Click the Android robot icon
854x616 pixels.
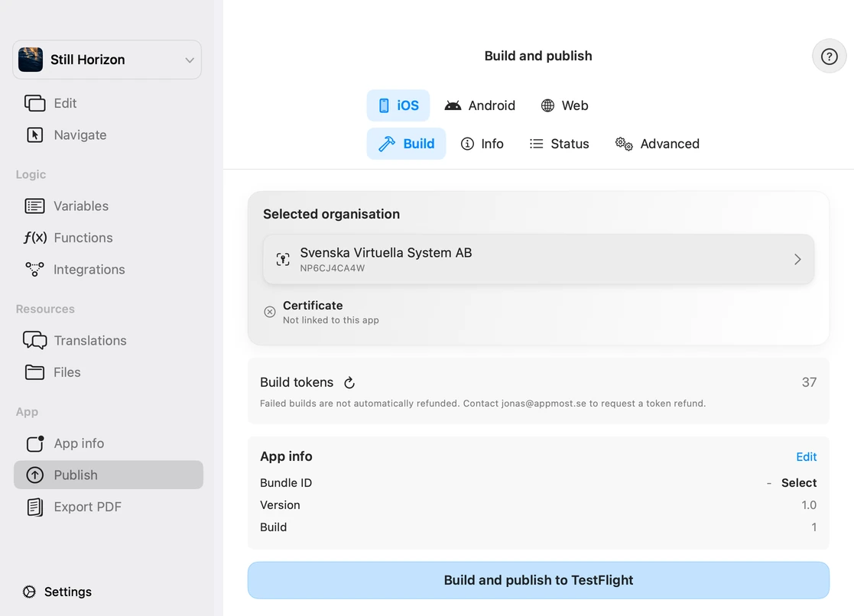(x=453, y=105)
